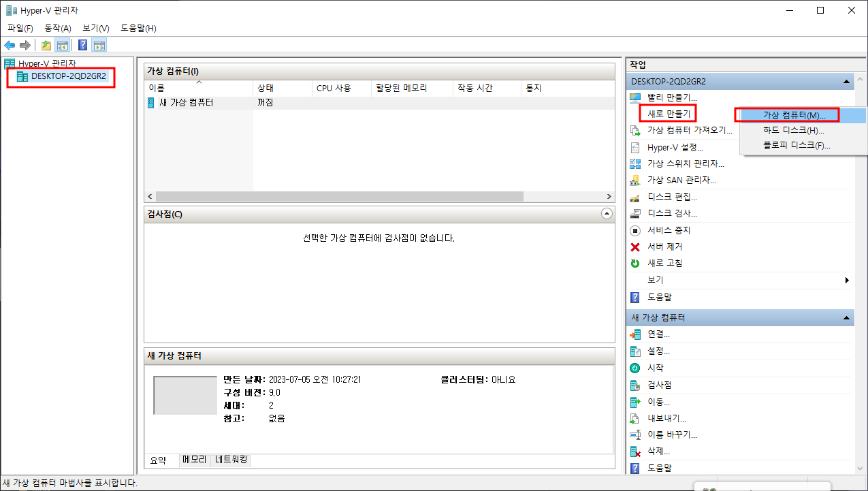Image resolution: width=868 pixels, height=491 pixels.
Task: Click 이름 바꾸기... rename action
Action: point(672,434)
